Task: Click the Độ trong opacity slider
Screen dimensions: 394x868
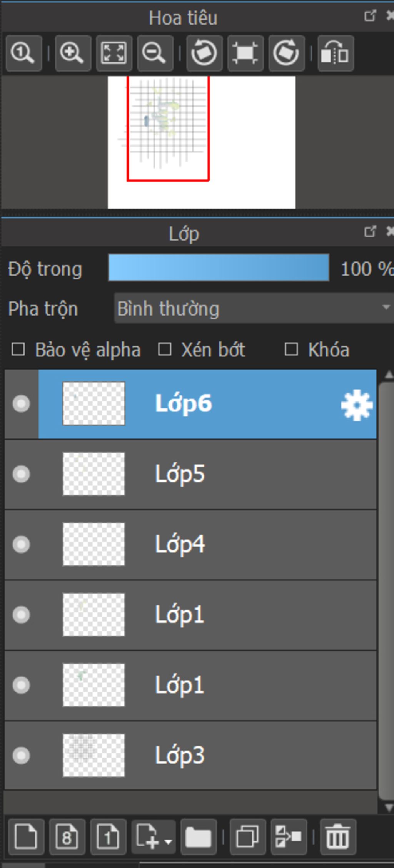Action: pyautogui.click(x=219, y=268)
